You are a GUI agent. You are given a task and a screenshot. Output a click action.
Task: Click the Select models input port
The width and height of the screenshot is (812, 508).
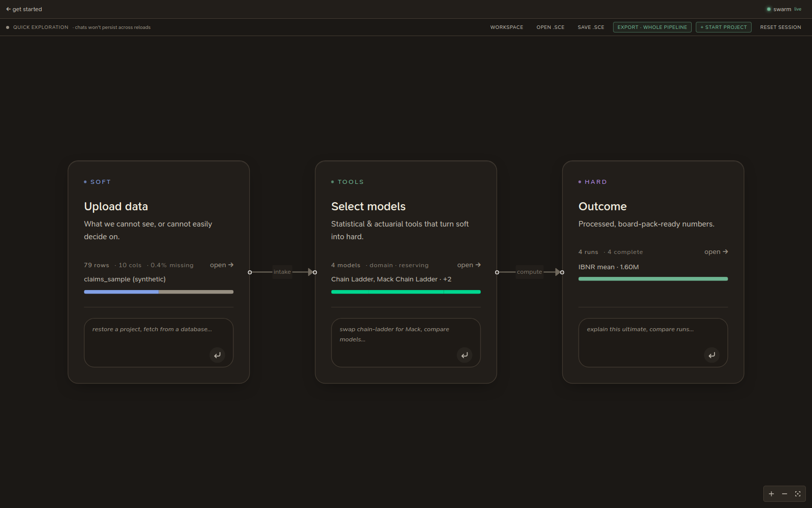pos(315,272)
